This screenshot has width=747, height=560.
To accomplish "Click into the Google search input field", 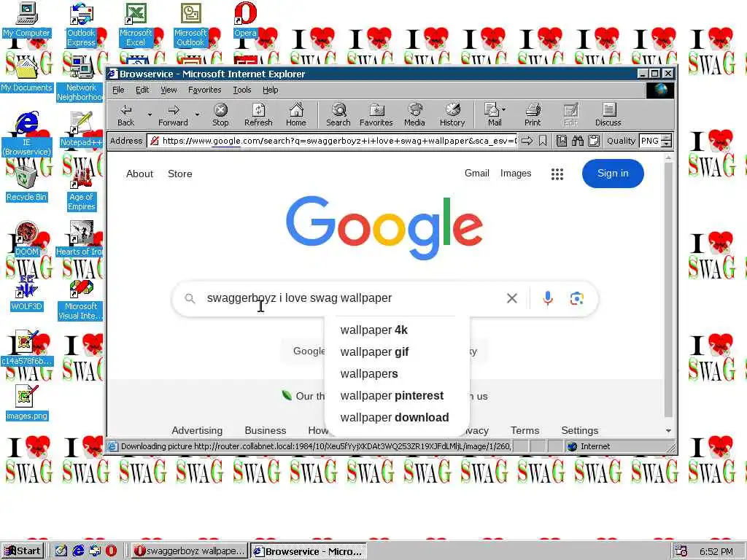I will [x=352, y=298].
